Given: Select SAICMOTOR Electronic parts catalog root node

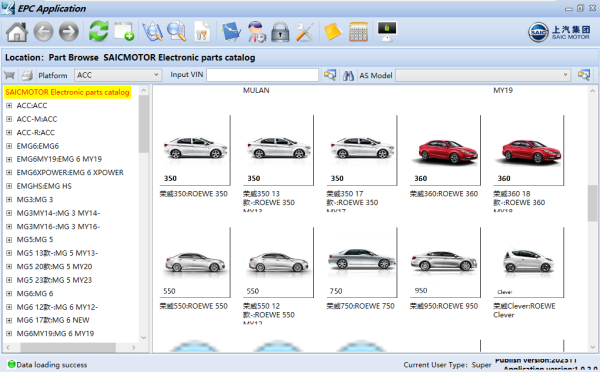Looking at the screenshot, I should click(x=67, y=92).
